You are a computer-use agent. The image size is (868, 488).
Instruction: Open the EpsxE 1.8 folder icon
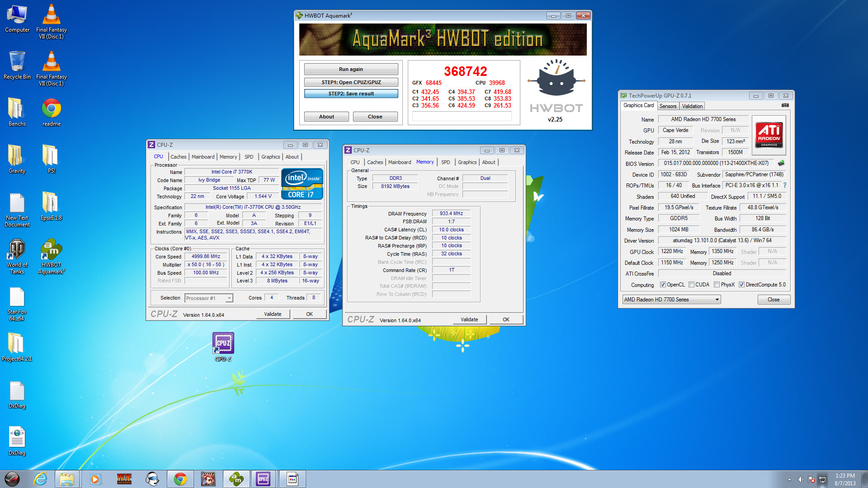coord(52,206)
